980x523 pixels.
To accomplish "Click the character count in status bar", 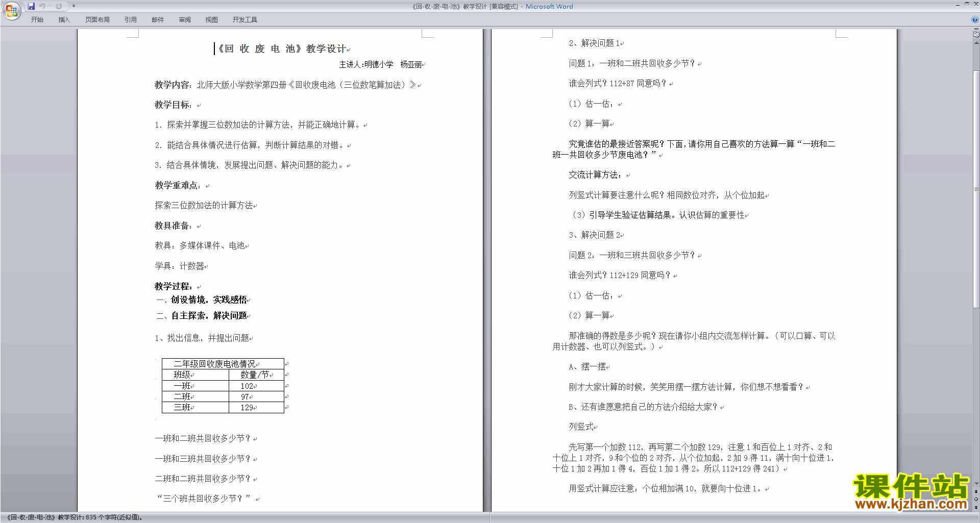I will point(114,517).
